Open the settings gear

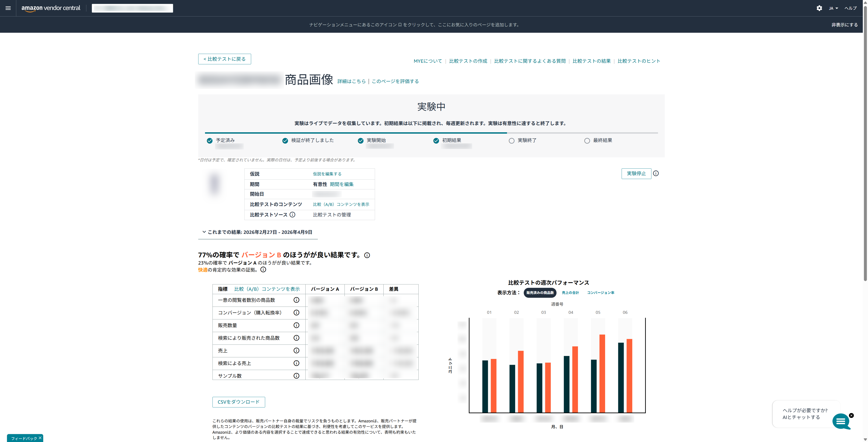pyautogui.click(x=819, y=8)
